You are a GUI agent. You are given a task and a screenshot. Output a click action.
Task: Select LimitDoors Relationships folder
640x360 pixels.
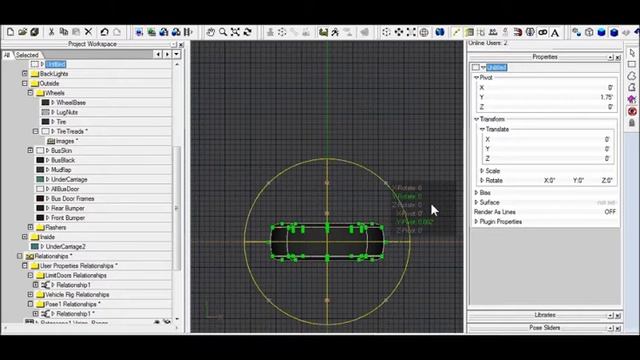tap(76, 276)
